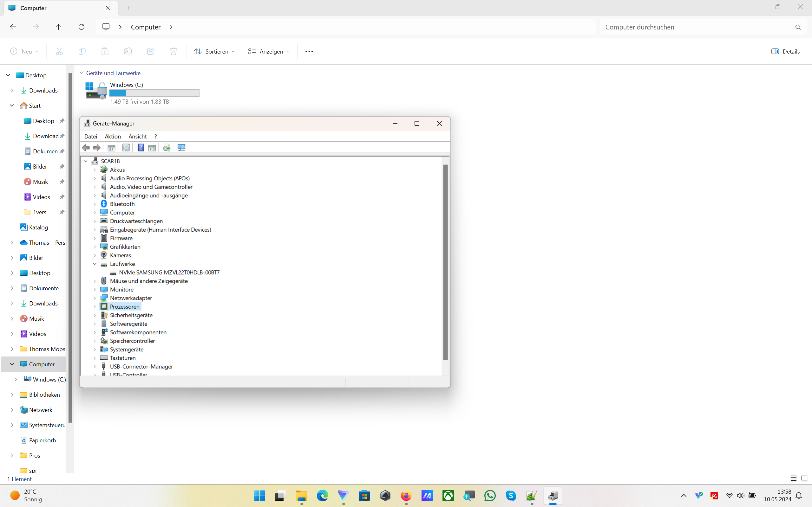812x507 pixels.
Task: Open the Sortieren dropdown
Action: tap(215, 51)
